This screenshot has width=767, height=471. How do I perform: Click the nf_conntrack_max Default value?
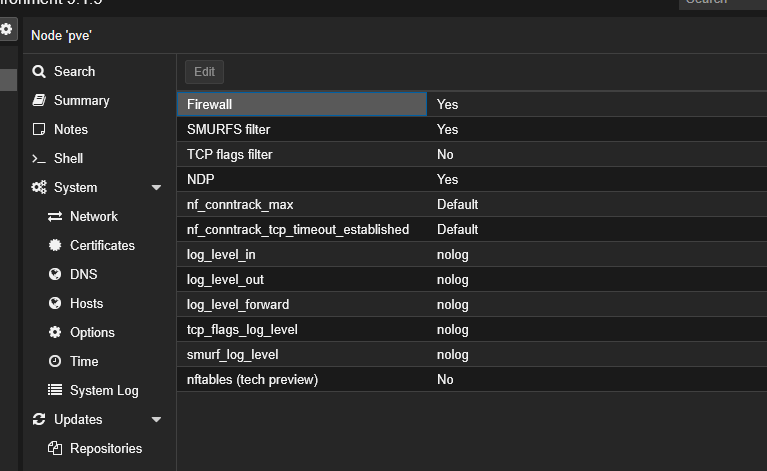(457, 204)
